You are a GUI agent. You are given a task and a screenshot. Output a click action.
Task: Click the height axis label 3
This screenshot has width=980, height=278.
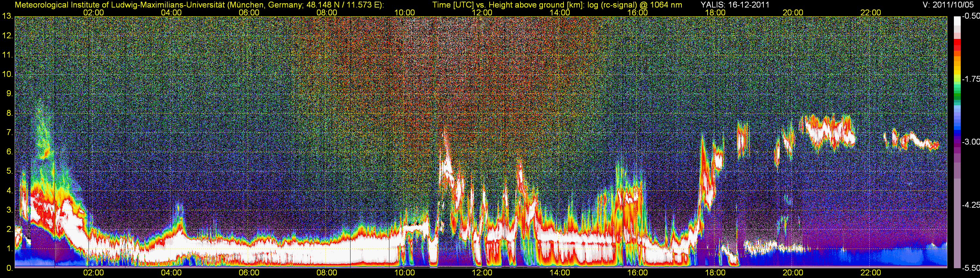click(x=9, y=210)
